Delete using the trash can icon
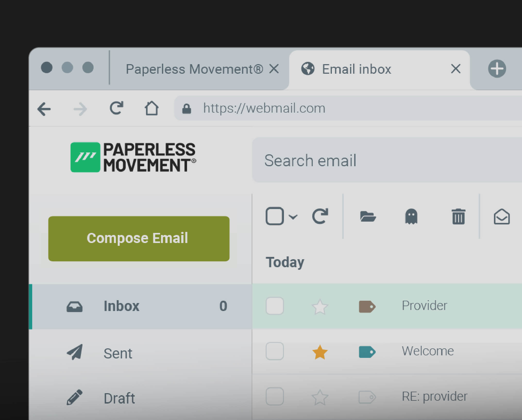 click(x=458, y=217)
